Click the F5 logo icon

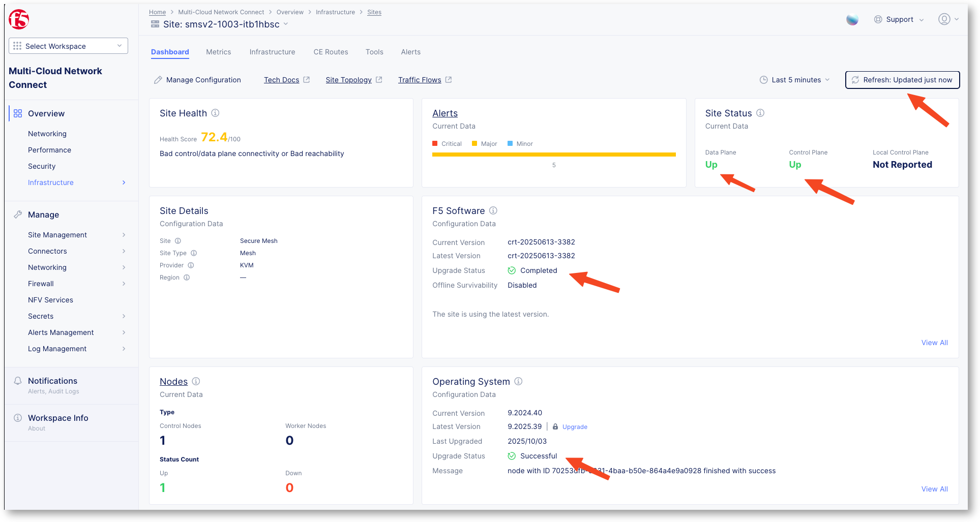click(19, 19)
